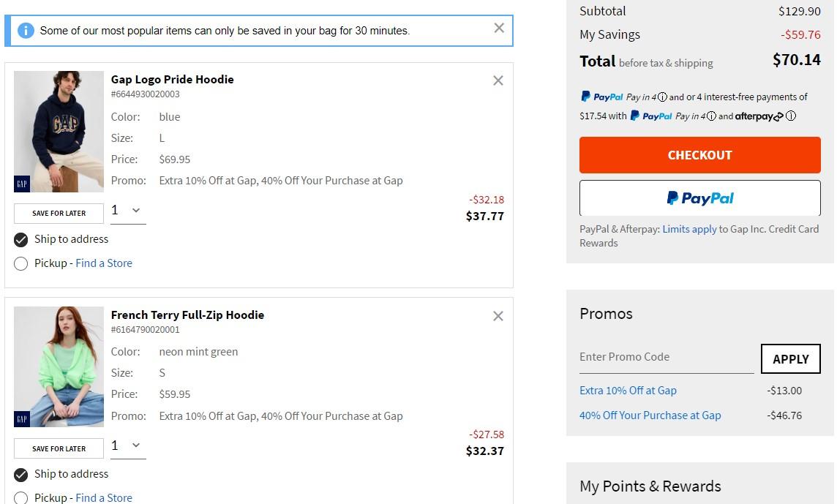Dismiss the 30-minute bag notice banner
This screenshot has height=504, width=837.
[499, 29]
